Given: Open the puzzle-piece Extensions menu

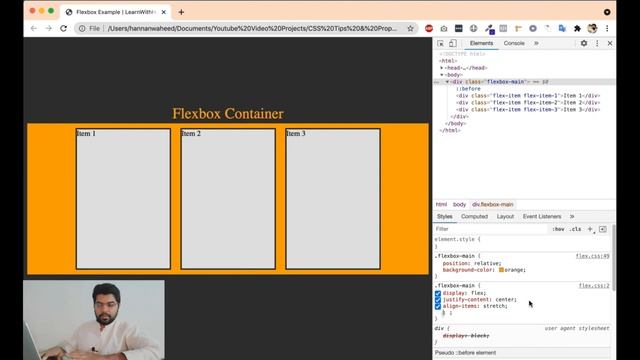Looking at the screenshot, I should coord(577,29).
